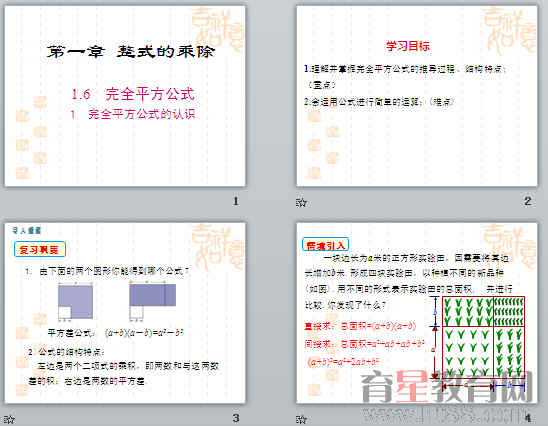The height and width of the screenshot is (426, 548).
Task: Click the 1.6 完全平方公式 subtitle text
Action: [133, 94]
